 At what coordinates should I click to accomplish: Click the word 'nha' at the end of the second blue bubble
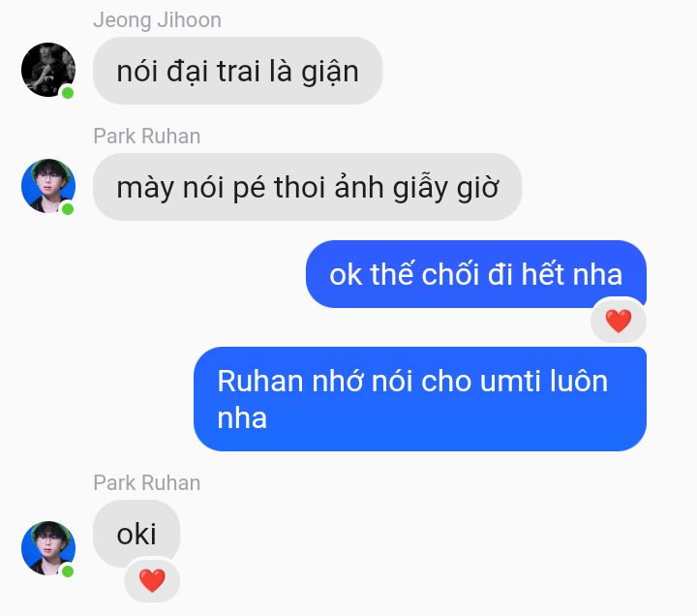tap(242, 418)
